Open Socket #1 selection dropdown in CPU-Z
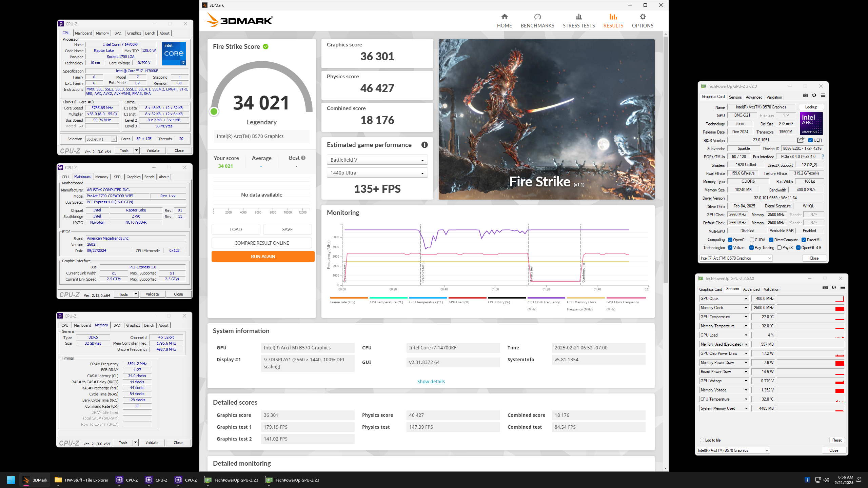 [101, 139]
